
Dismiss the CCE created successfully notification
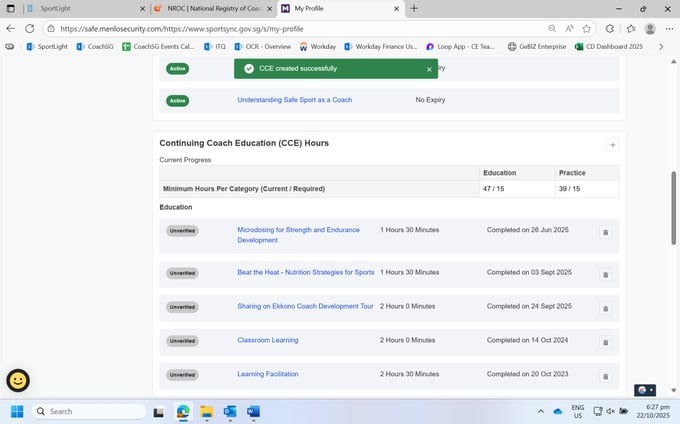429,69
